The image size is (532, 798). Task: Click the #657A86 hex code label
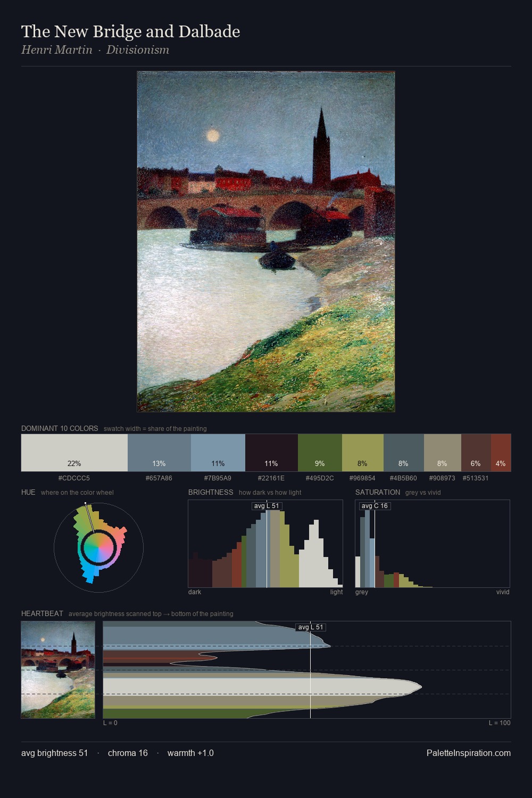click(x=159, y=478)
